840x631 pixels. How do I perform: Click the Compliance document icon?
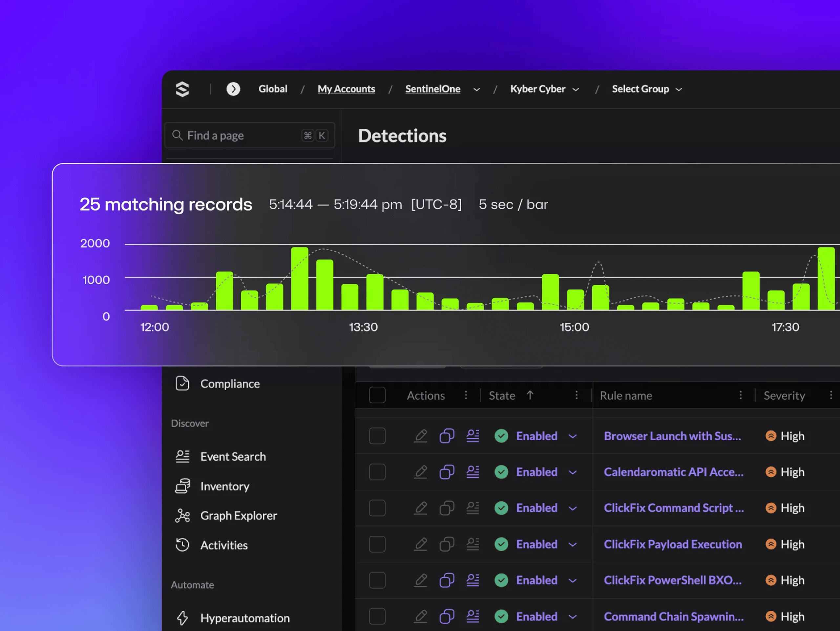pyautogui.click(x=182, y=383)
